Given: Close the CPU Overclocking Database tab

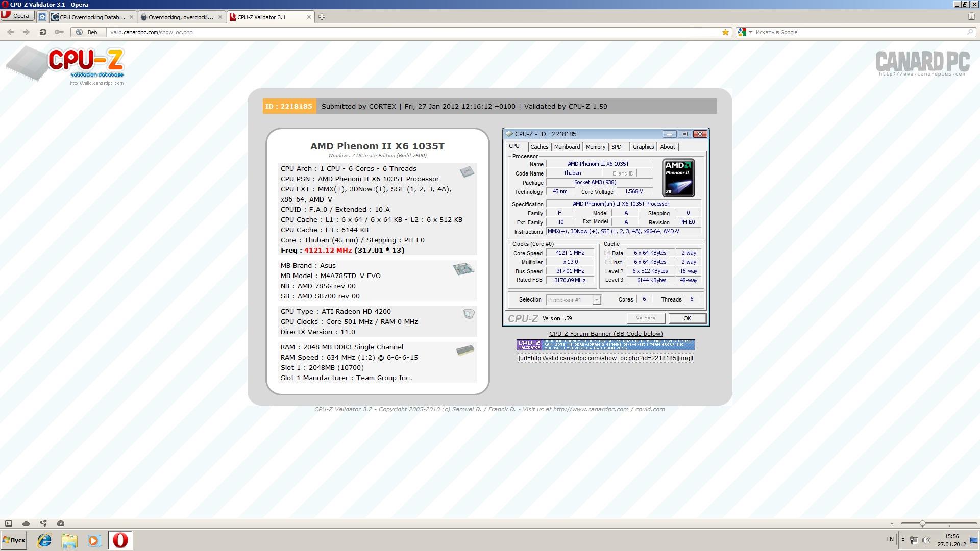Looking at the screenshot, I should 131,17.
